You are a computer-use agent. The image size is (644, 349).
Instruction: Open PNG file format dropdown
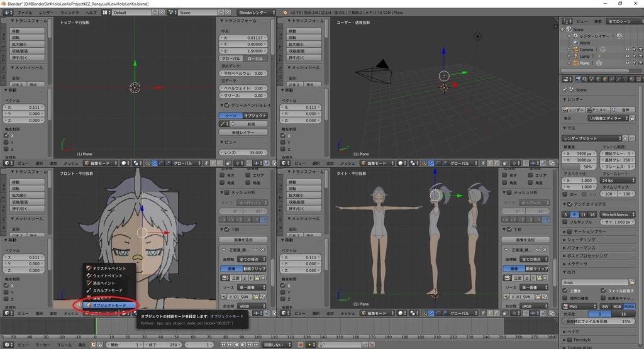click(x=579, y=307)
